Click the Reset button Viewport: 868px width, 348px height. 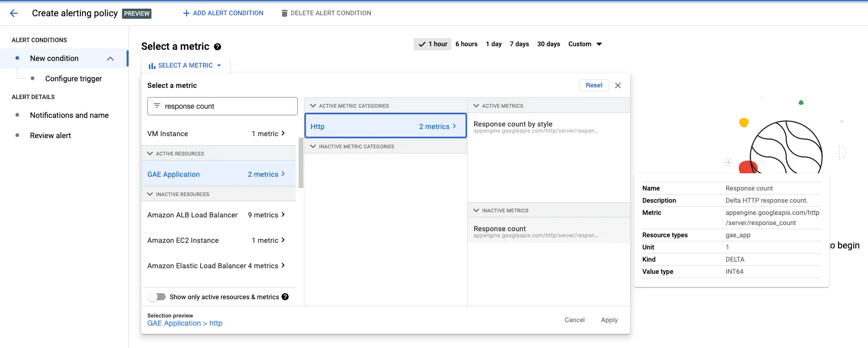tap(594, 85)
